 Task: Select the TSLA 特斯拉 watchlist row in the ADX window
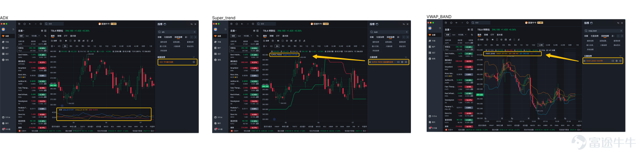[33, 49]
